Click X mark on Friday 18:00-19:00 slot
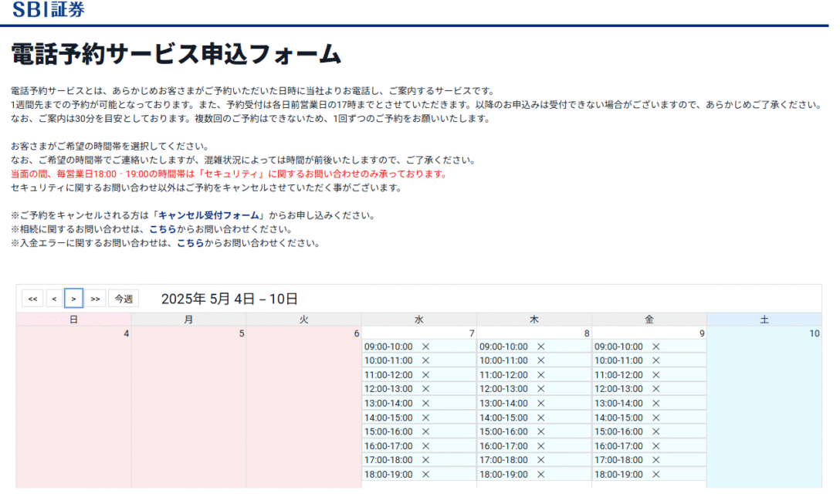This screenshot has width=840, height=504. [655, 475]
